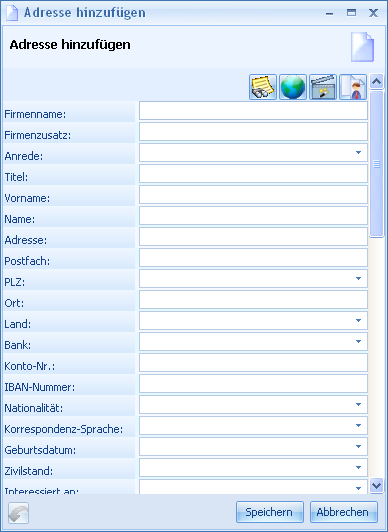This screenshot has width=388, height=532.
Task: Minimize the Adresse hinzufügen window
Action: [x=329, y=14]
